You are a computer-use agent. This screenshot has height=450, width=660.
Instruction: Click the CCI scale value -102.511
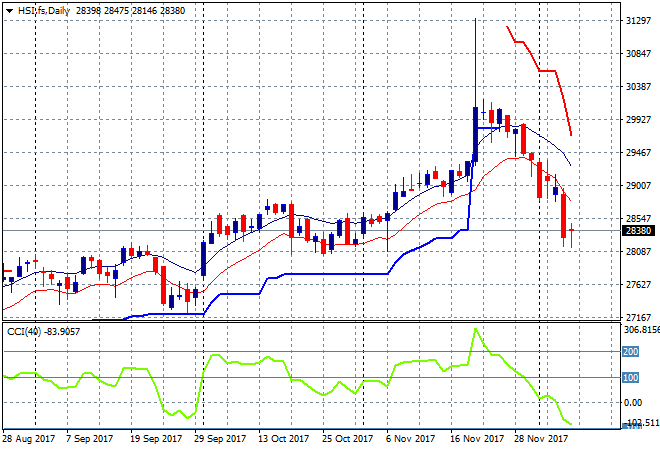click(x=642, y=422)
